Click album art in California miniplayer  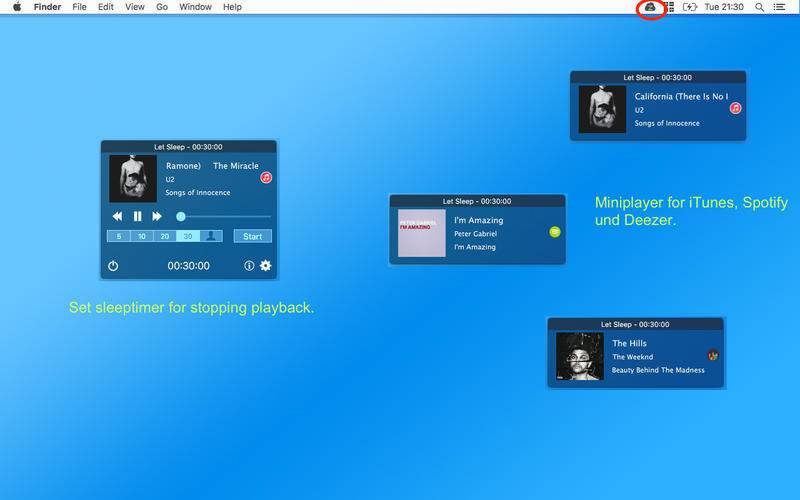tap(602, 109)
